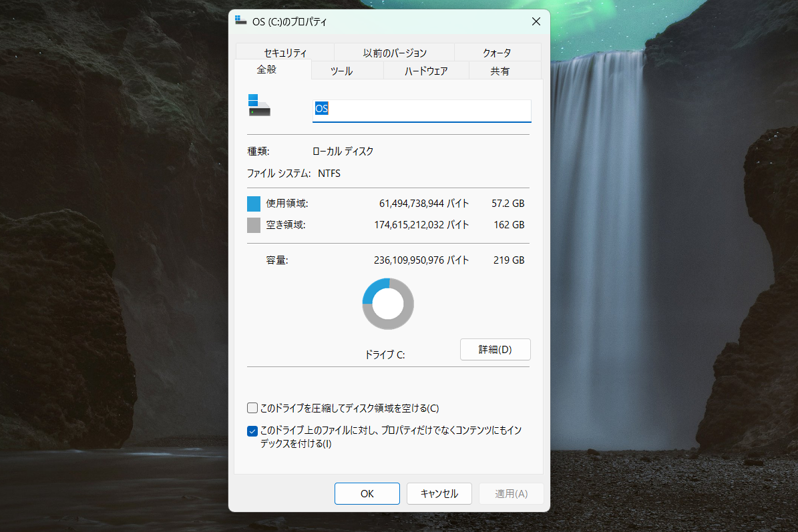Open the クォータ tab
This screenshot has height=532, width=798.
pyautogui.click(x=497, y=52)
